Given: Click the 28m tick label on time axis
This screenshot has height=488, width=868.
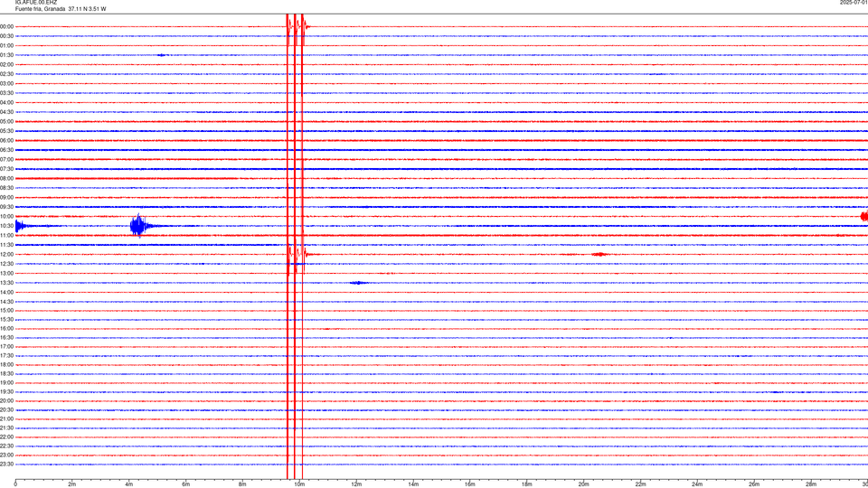Looking at the screenshot, I should (x=811, y=484).
